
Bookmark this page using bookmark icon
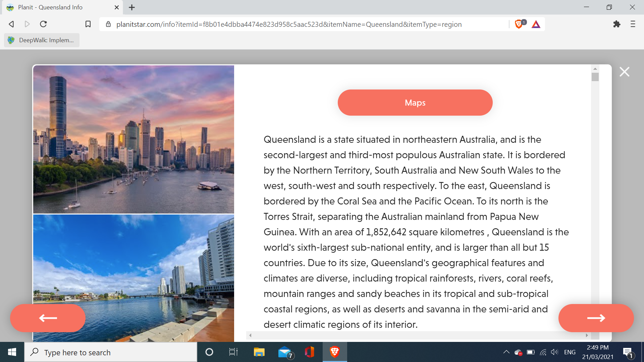coord(88,24)
